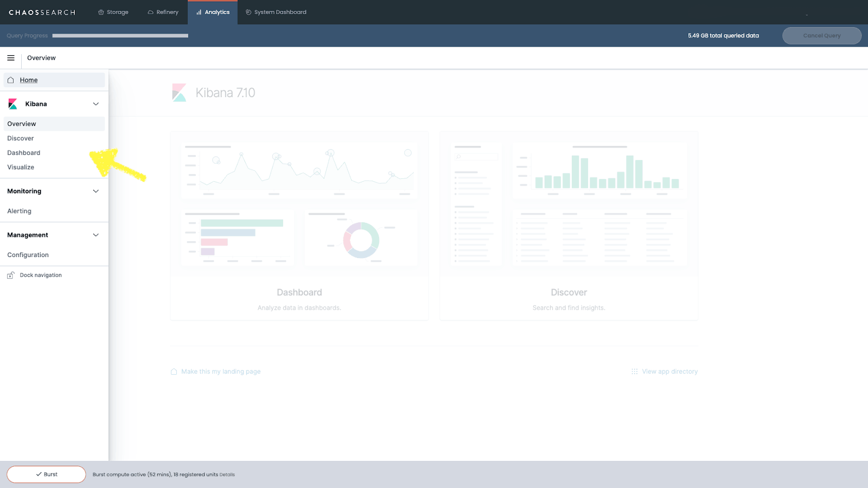Click the Analytics bar-chart icon in top nav
The height and width of the screenshot is (488, 868).
click(x=199, y=11)
